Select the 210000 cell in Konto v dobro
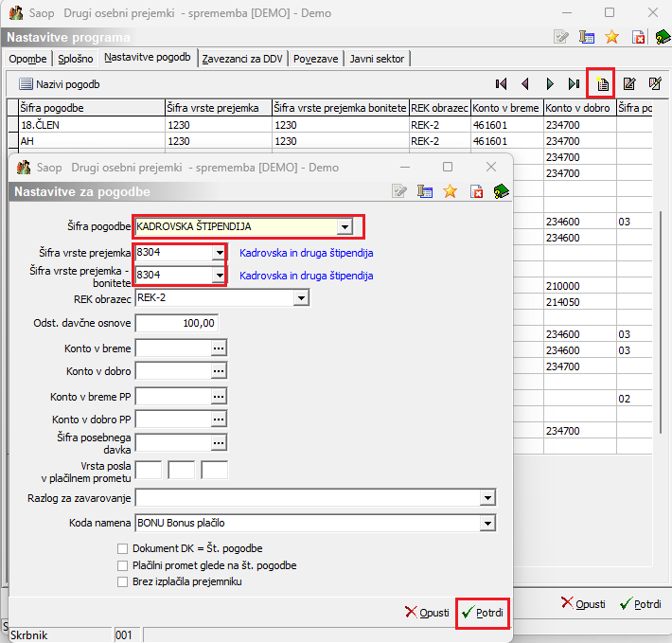Viewport: 672px width, 643px height. (579, 286)
